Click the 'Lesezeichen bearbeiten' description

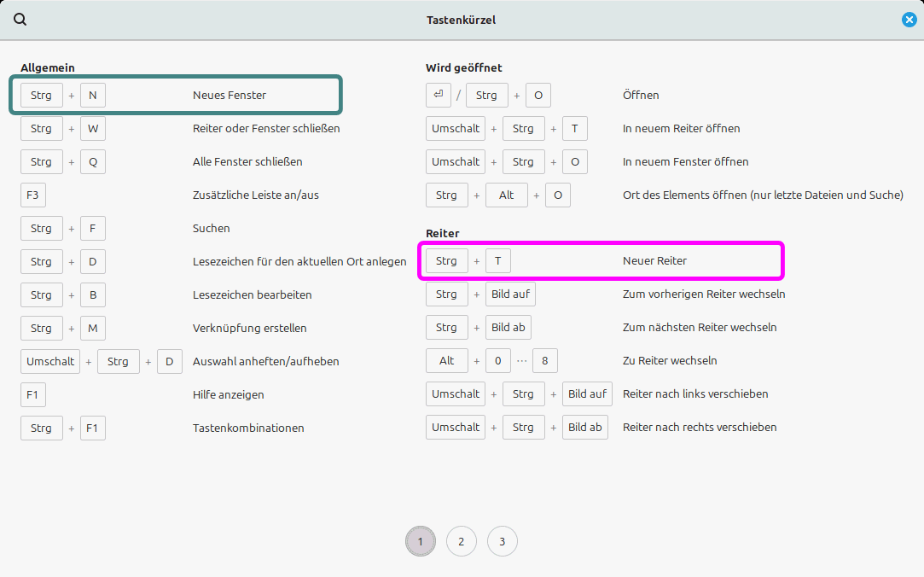(252, 294)
